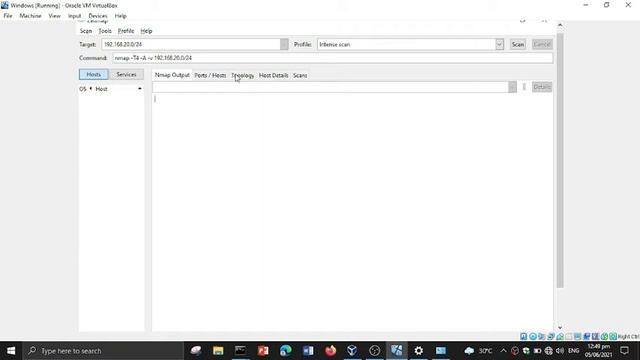Image resolution: width=640 pixels, height=360 pixels.
Task: Select the Services toggle button
Action: [x=126, y=74]
